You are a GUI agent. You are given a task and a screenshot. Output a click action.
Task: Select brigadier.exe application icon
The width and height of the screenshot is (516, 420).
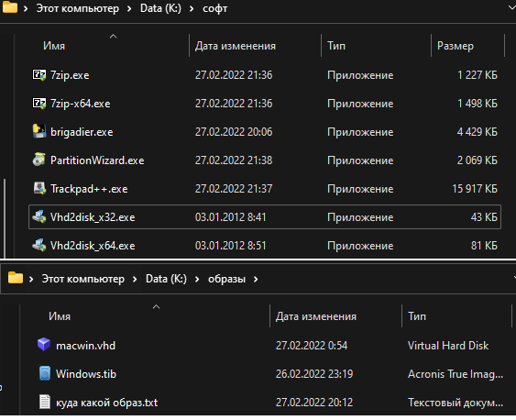tap(39, 132)
